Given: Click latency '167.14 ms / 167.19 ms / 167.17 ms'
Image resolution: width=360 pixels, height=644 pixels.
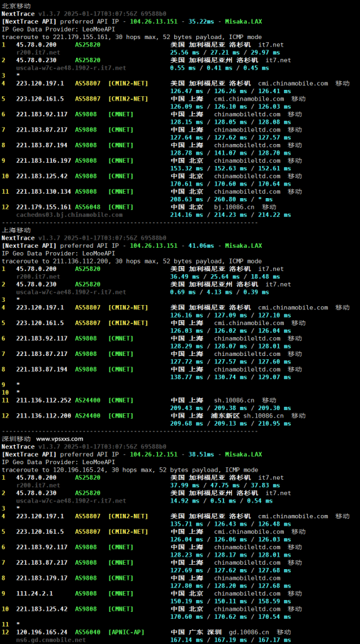Looking at the screenshot, I should coord(230,640).
